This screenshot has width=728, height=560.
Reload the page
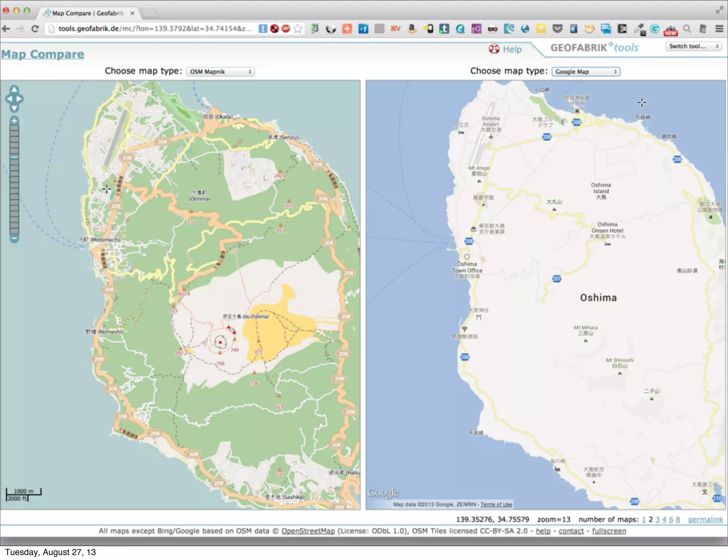(x=35, y=29)
